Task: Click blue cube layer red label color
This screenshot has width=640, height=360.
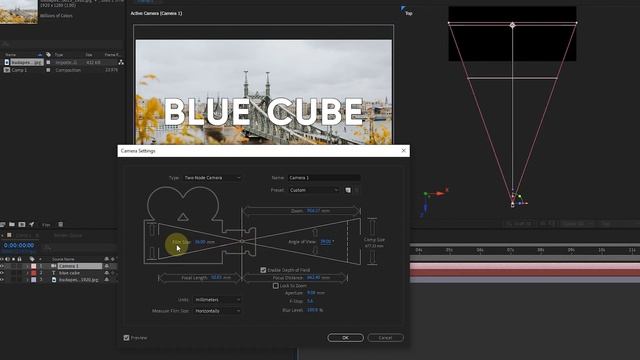Action: (33, 273)
